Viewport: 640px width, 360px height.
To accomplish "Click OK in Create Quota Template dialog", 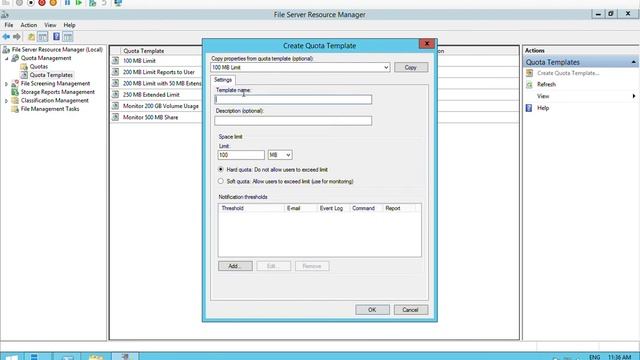I will pyautogui.click(x=372, y=310).
